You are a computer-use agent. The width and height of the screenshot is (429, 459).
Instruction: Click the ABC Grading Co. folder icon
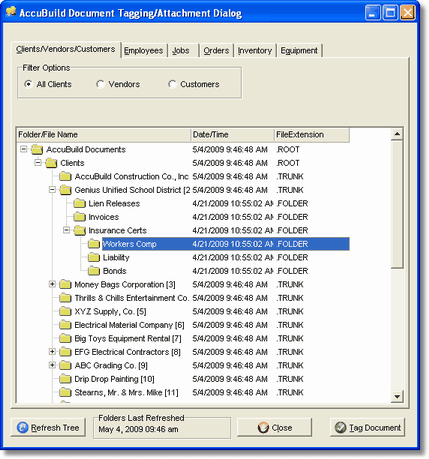coord(65,366)
